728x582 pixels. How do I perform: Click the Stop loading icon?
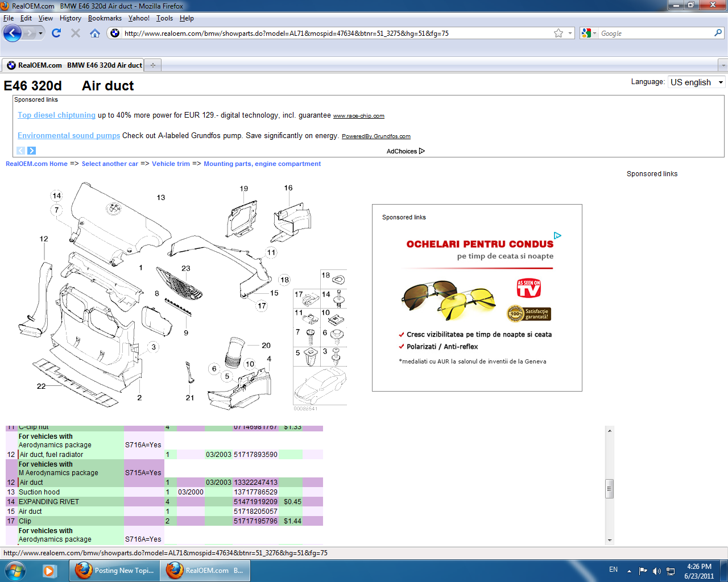pos(76,33)
